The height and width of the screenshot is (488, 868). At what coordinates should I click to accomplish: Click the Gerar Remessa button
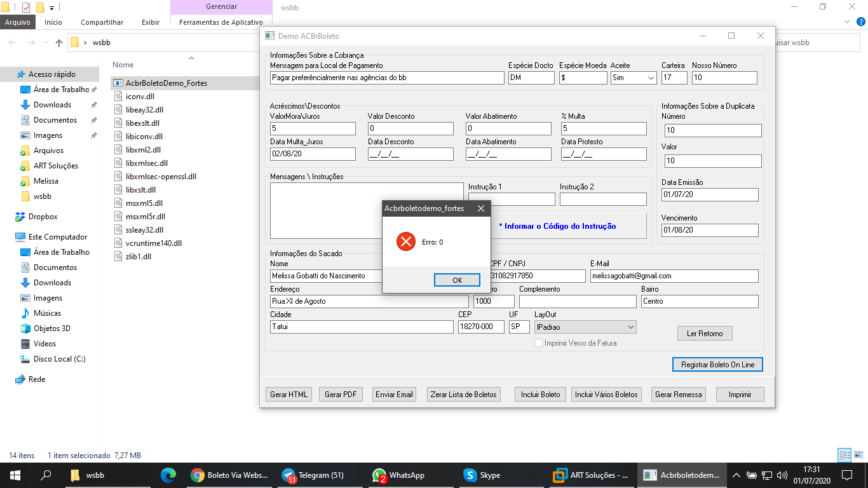[x=679, y=395]
